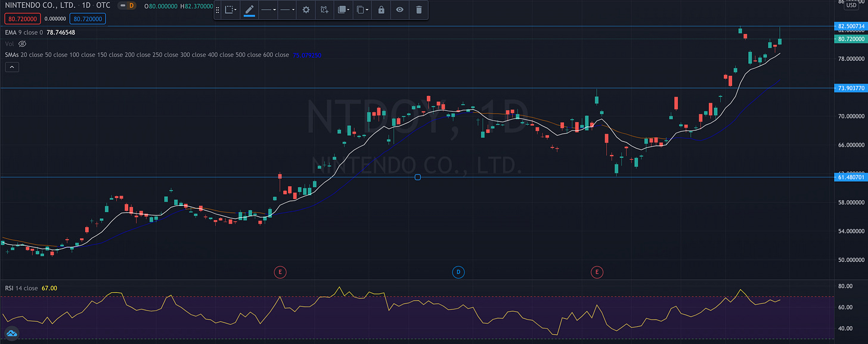Open the line style dropdown
868x344 pixels.
287,10
